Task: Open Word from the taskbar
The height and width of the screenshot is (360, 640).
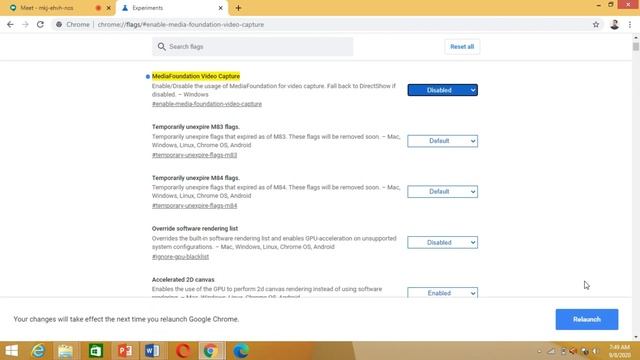Action: [x=152, y=351]
